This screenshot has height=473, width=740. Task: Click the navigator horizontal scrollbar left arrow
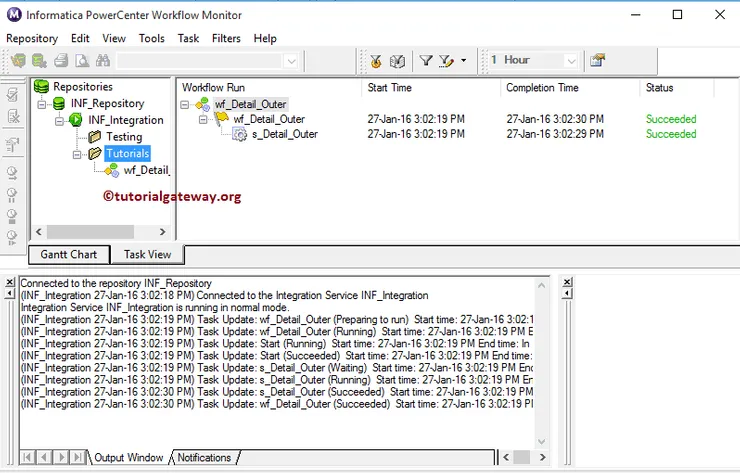39,232
